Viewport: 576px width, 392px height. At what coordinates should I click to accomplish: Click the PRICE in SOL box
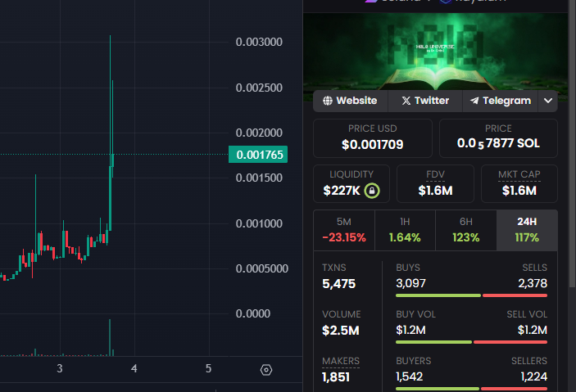coord(498,138)
